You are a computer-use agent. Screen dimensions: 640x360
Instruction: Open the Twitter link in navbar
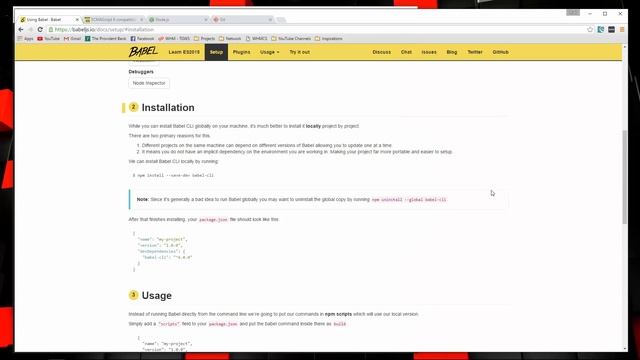475,52
